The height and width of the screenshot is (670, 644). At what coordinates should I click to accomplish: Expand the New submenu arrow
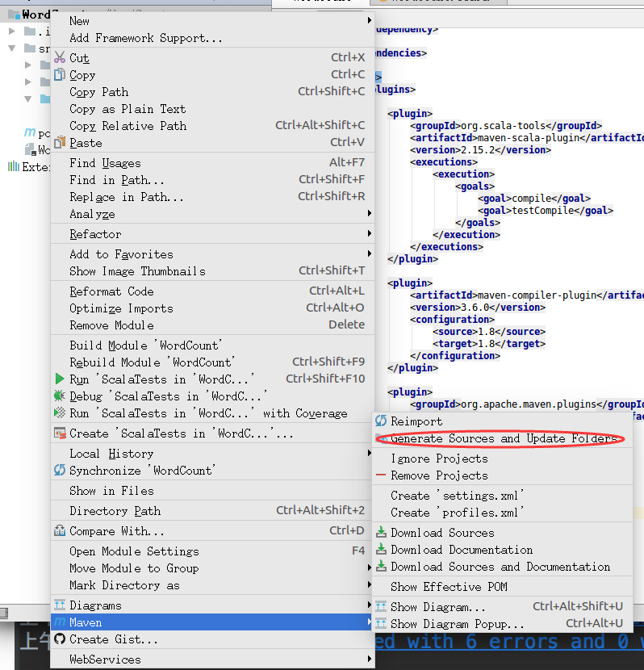coord(370,20)
